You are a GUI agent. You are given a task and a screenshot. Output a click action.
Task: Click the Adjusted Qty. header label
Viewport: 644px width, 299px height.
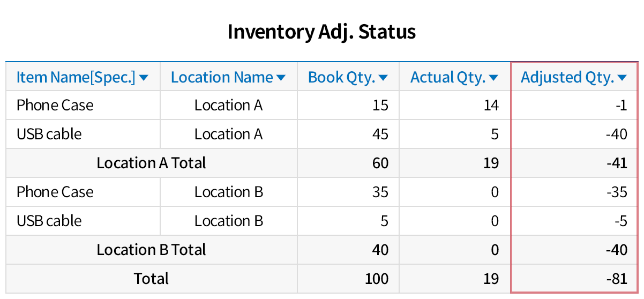tap(567, 78)
